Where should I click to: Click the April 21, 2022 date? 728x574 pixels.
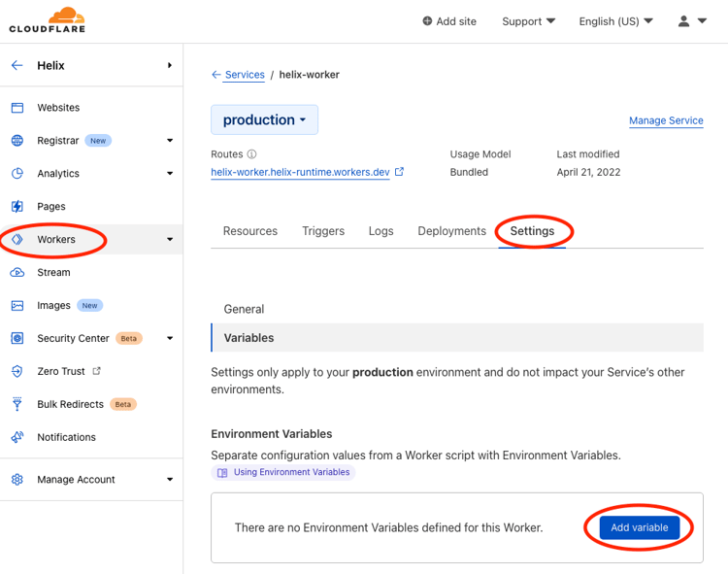pyautogui.click(x=588, y=172)
